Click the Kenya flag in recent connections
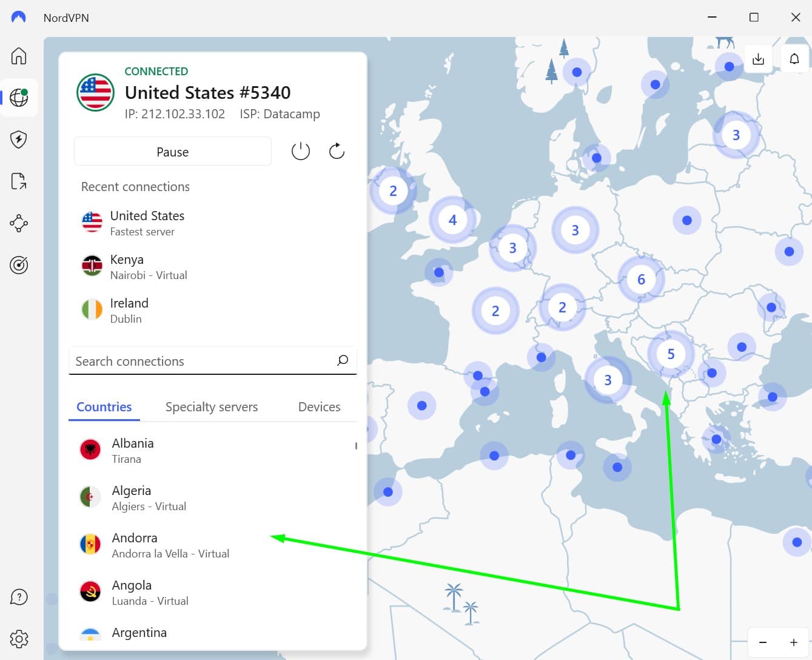The image size is (812, 660). click(92, 266)
